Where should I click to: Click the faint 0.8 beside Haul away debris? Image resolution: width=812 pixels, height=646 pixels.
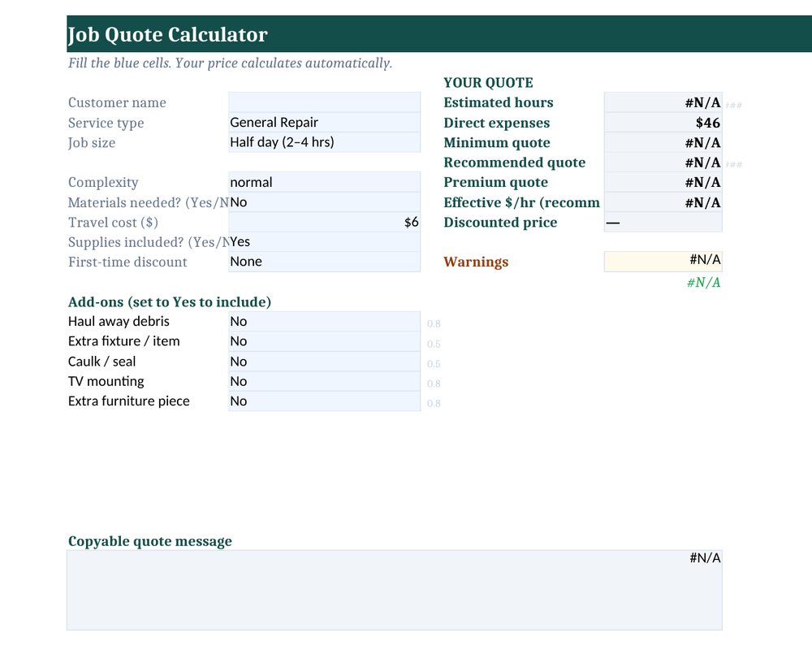coord(434,324)
